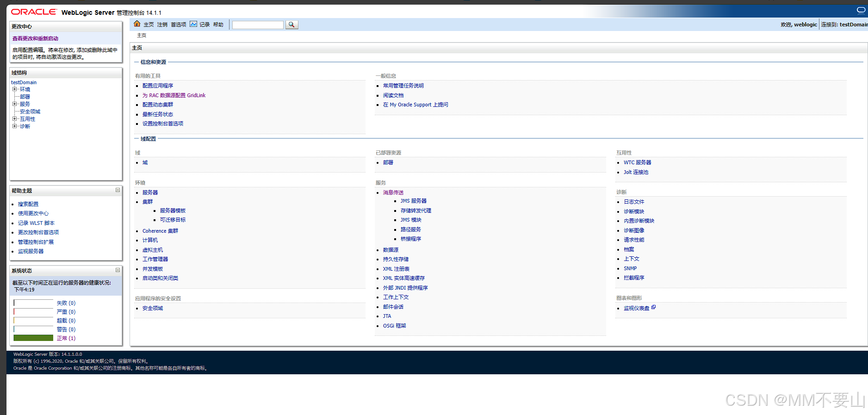Viewport: 868px width, 415px height.
Task: Open 配置动态集群 link
Action: (158, 105)
